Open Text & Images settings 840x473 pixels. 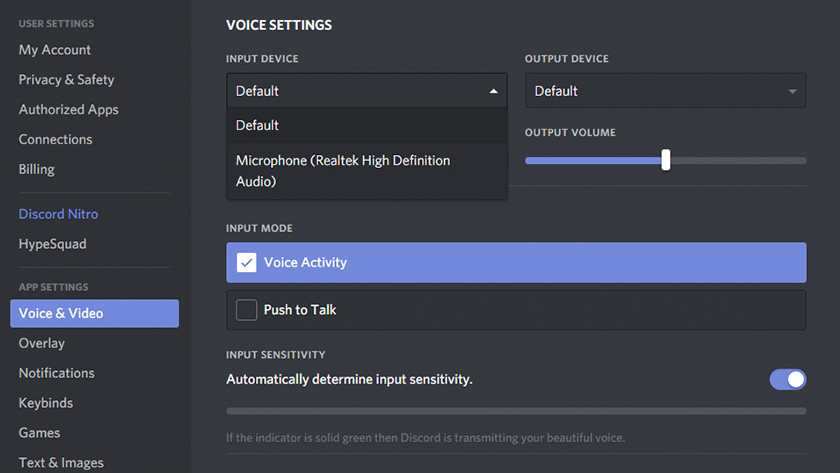(61, 462)
